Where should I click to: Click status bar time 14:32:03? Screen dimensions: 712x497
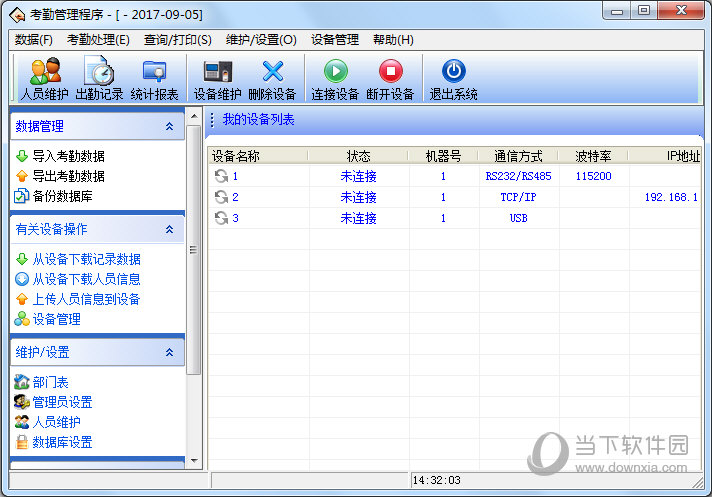436,480
